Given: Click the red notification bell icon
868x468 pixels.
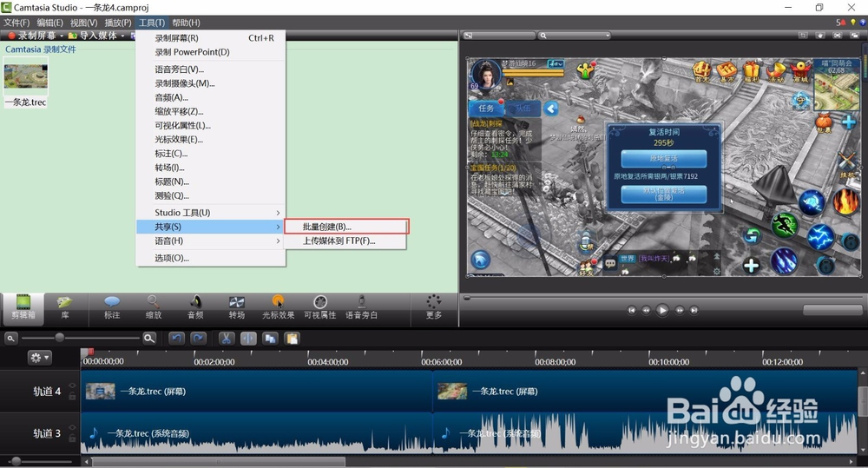Looking at the screenshot, I should click(x=841, y=23).
